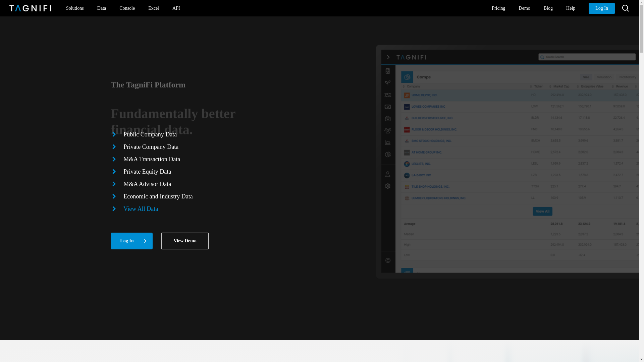644x362 pixels.
Task: Open the Solutions menu
Action: pyautogui.click(x=75, y=8)
